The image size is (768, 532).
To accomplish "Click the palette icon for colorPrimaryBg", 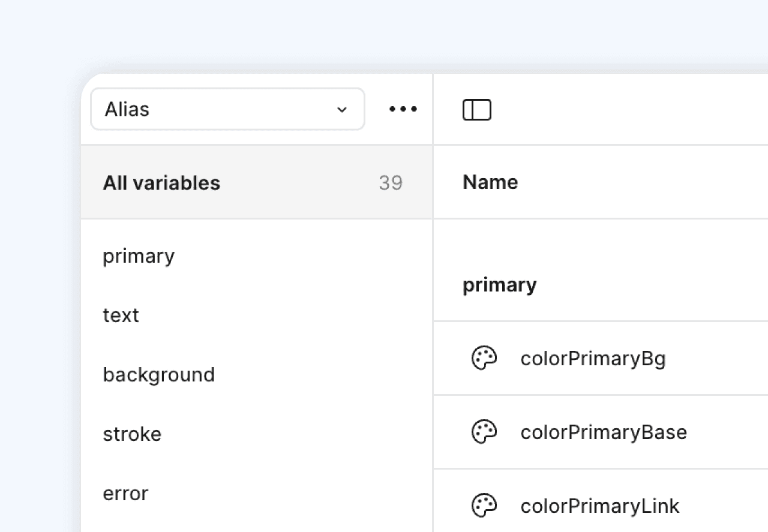I will [484, 359].
